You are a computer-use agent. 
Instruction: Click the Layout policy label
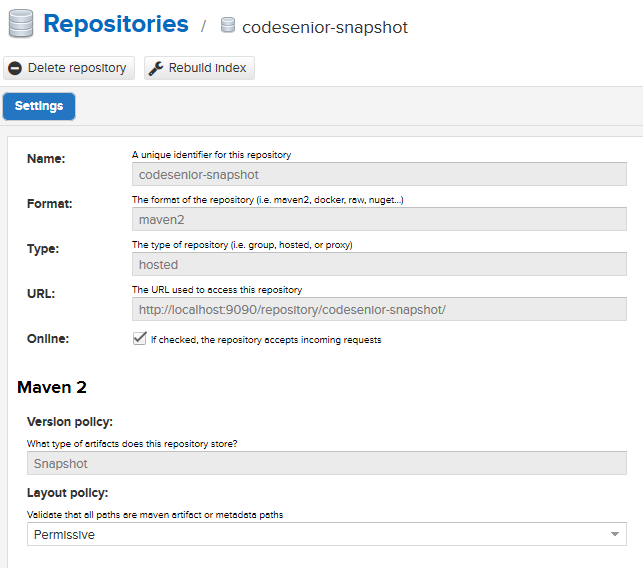[68, 493]
